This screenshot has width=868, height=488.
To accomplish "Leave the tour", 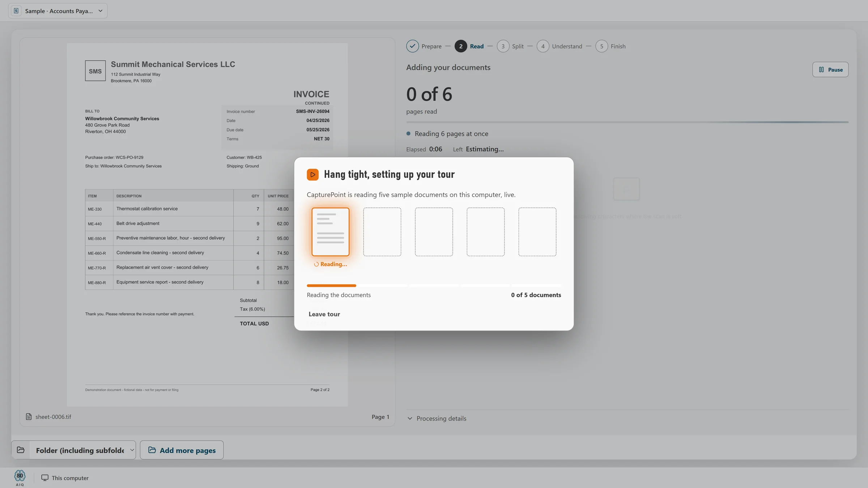I will 324,314.
